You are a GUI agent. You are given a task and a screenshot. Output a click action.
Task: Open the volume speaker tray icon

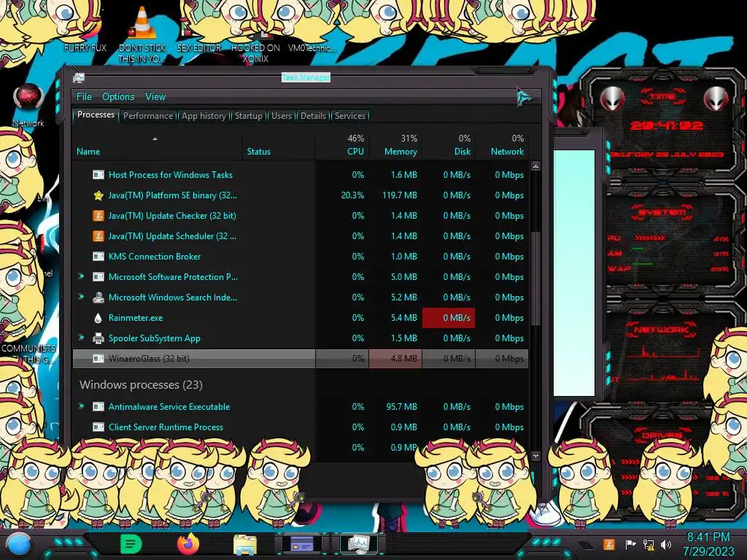coord(666,544)
